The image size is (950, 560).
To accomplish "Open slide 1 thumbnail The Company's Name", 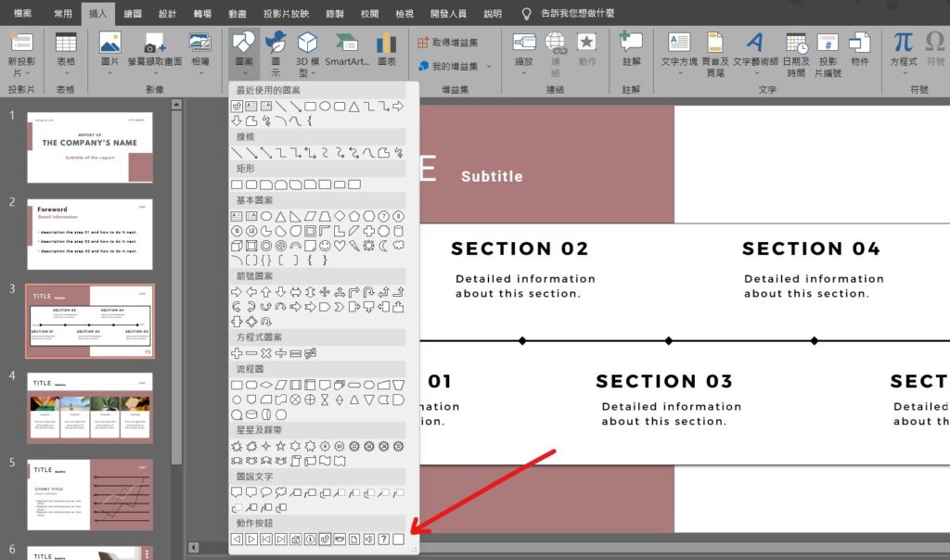I will (x=90, y=147).
